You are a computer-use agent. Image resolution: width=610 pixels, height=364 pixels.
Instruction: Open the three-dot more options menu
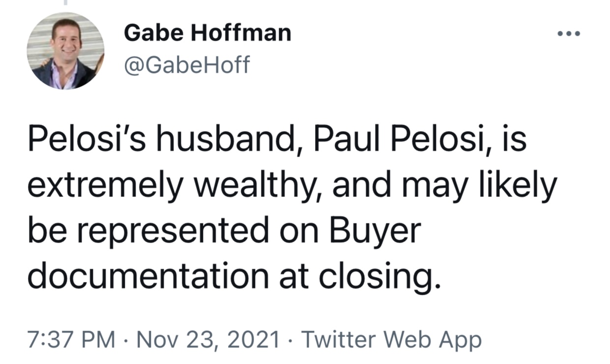click(569, 34)
